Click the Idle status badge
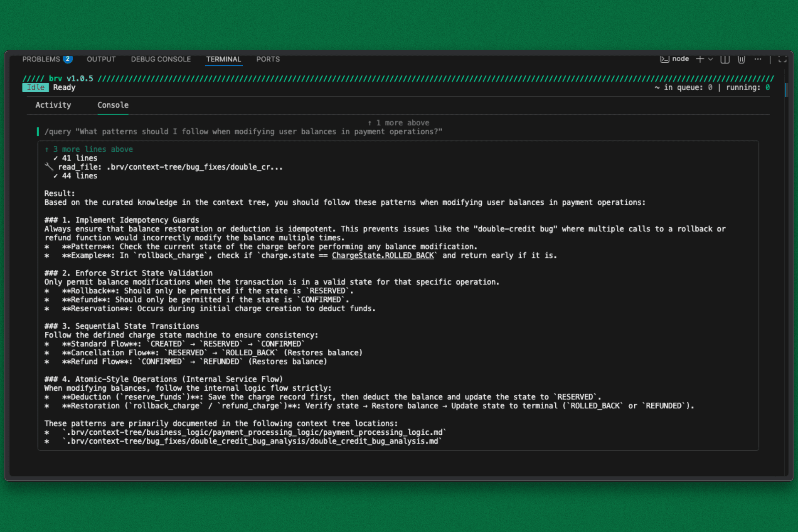 point(35,87)
